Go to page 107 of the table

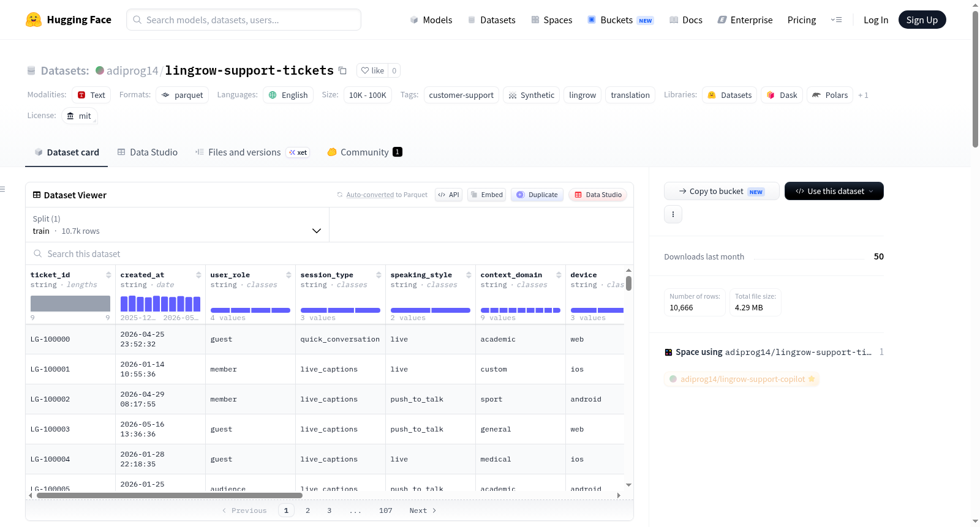(385, 510)
